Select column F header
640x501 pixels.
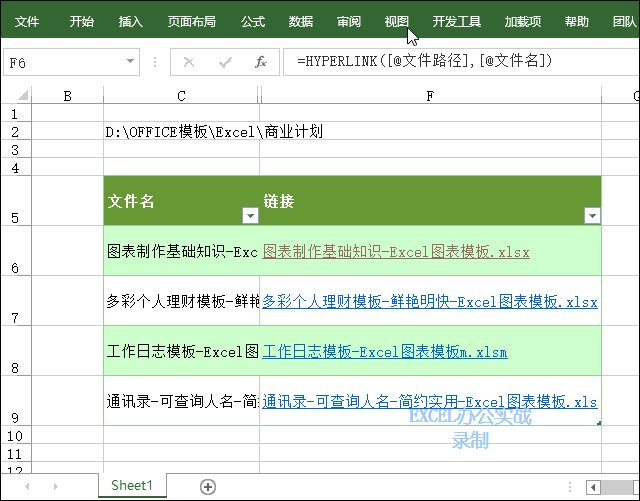coord(430,96)
